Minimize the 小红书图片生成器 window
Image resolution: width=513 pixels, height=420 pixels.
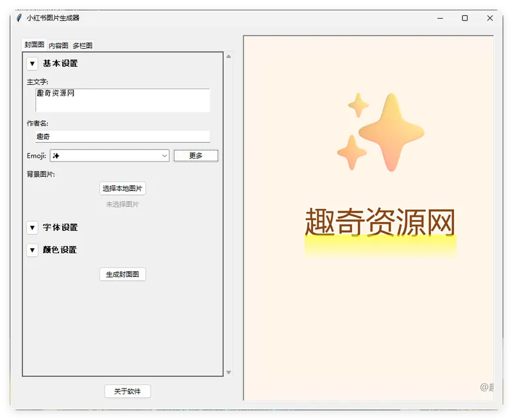click(x=441, y=19)
